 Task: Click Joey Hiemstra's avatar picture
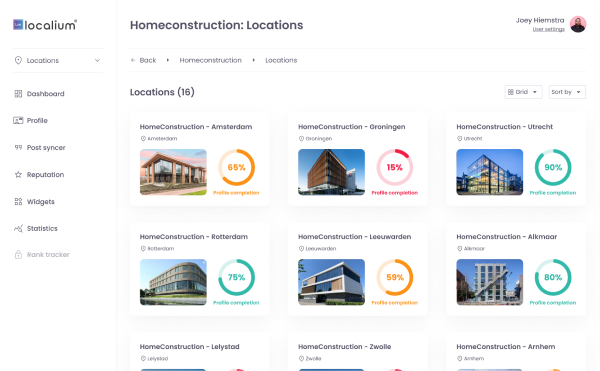coord(578,24)
